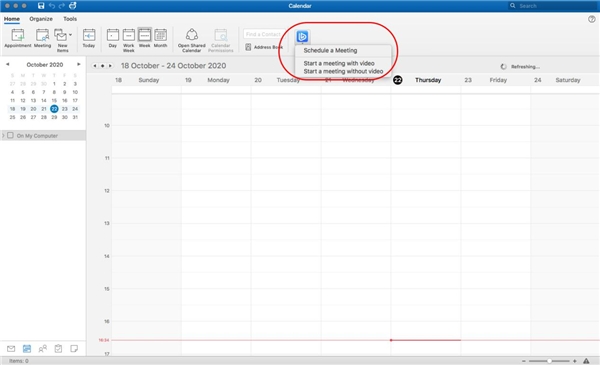The image size is (600, 365).
Task: Switch to Tasks view icon
Action: [58, 349]
